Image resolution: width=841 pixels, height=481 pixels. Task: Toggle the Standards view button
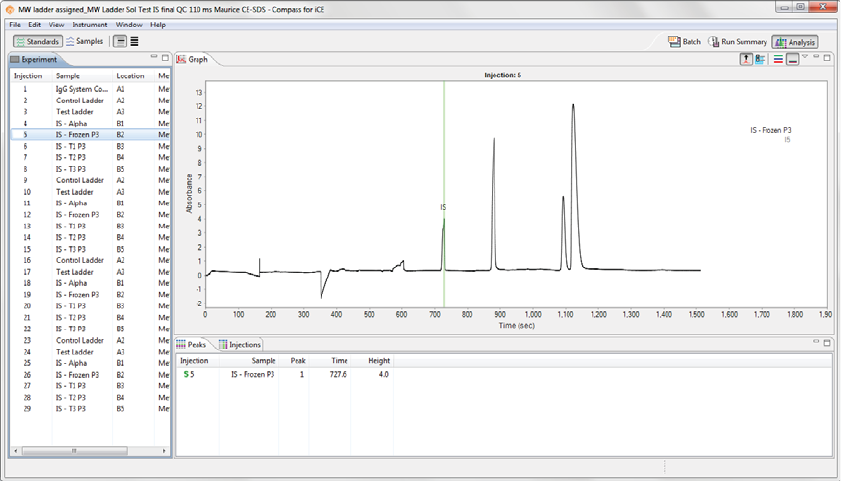point(37,42)
